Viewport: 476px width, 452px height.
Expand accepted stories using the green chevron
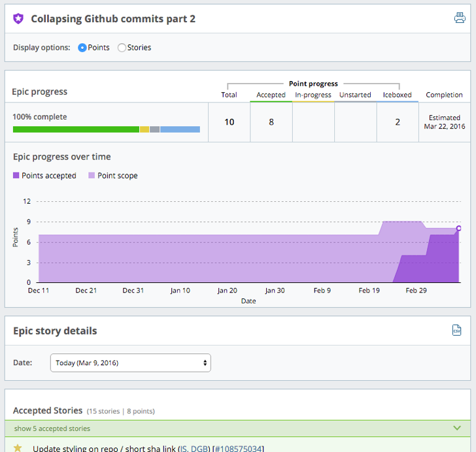click(x=457, y=428)
